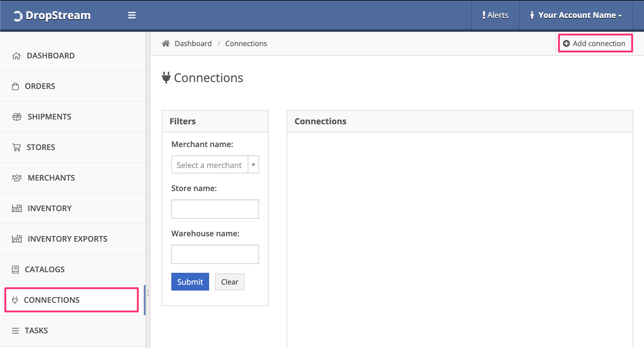Open the Tasks menu item

[x=36, y=331]
